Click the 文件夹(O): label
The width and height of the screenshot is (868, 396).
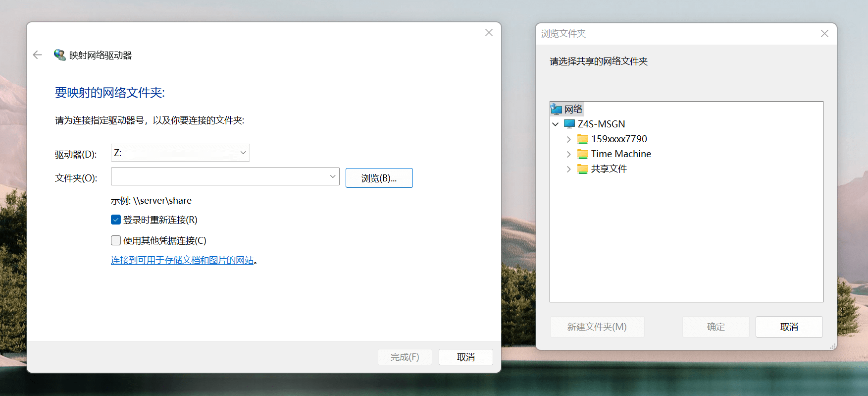pyautogui.click(x=76, y=178)
